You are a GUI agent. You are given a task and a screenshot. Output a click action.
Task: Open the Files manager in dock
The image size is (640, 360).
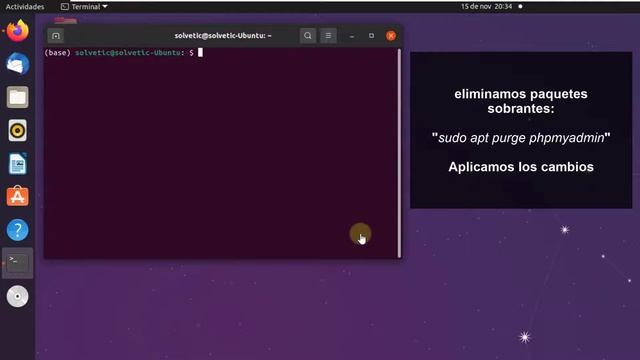point(18,97)
